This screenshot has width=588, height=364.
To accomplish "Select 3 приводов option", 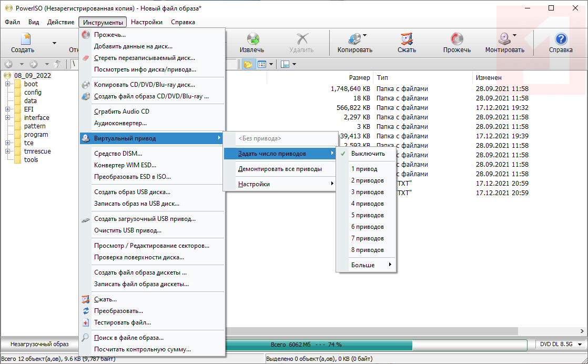I will [366, 193].
